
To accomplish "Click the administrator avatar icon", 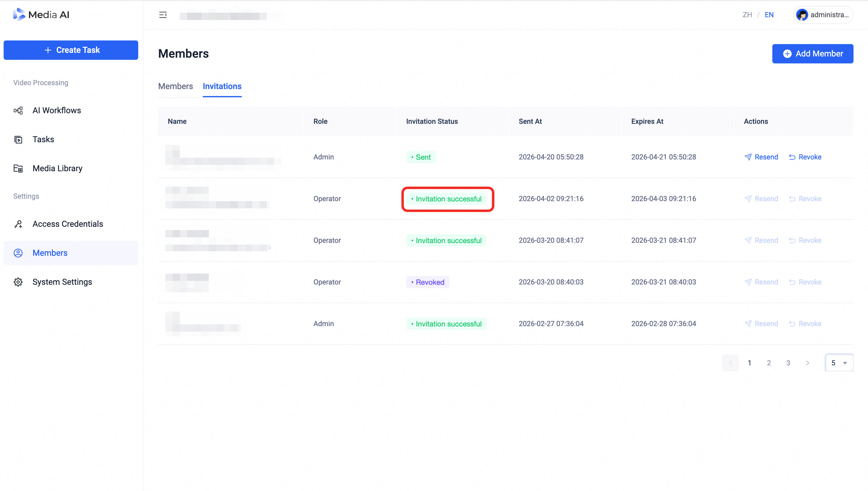I will pyautogui.click(x=802, y=15).
